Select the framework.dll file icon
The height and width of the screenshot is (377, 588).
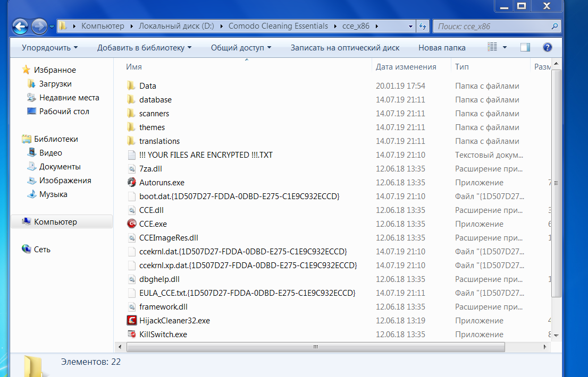[132, 307]
